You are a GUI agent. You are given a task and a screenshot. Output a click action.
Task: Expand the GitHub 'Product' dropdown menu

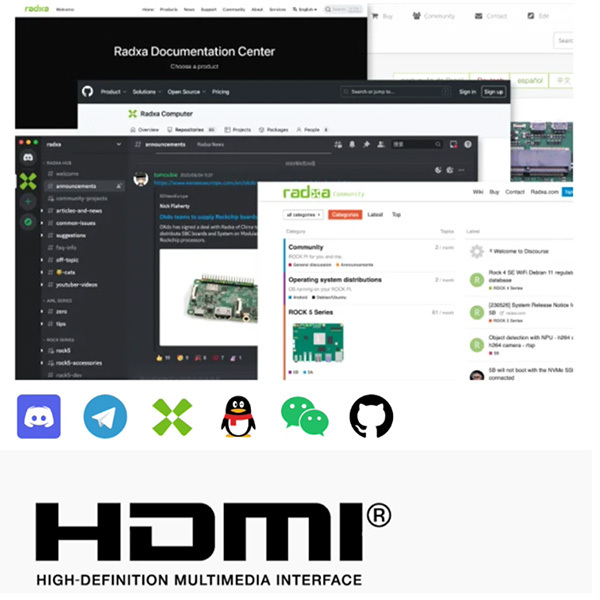click(112, 91)
